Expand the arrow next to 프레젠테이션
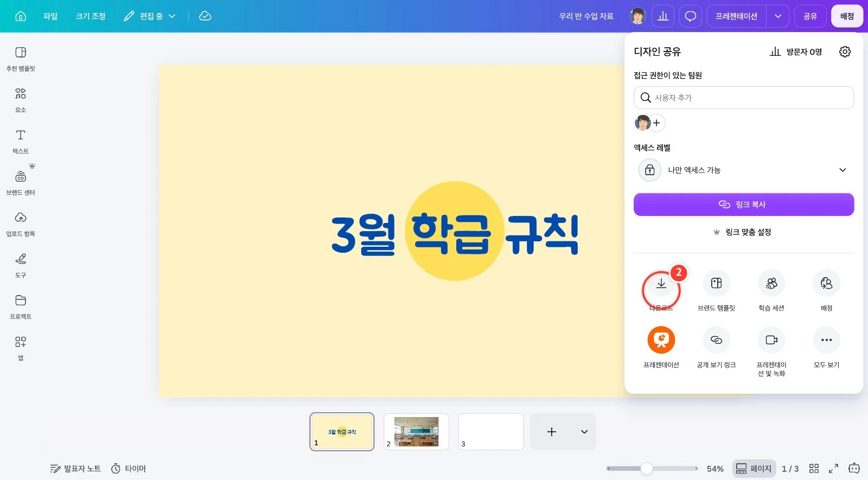This screenshot has height=480, width=868. coord(778,16)
